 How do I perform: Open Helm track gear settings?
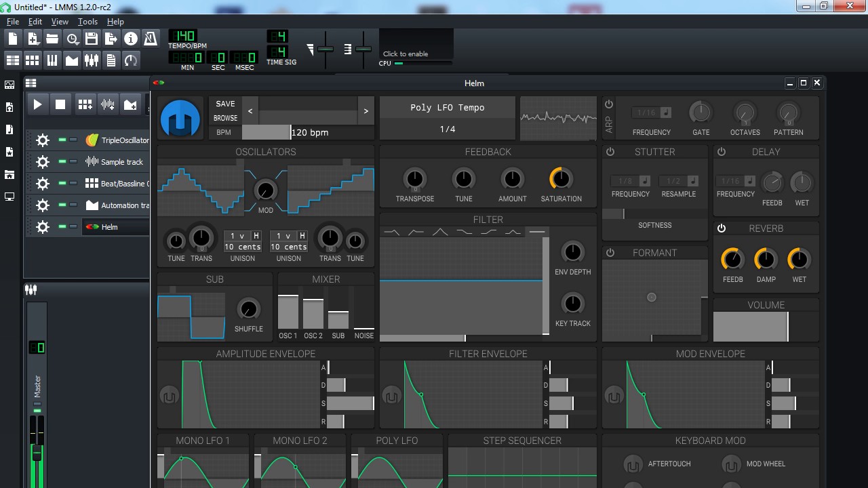[x=43, y=227]
